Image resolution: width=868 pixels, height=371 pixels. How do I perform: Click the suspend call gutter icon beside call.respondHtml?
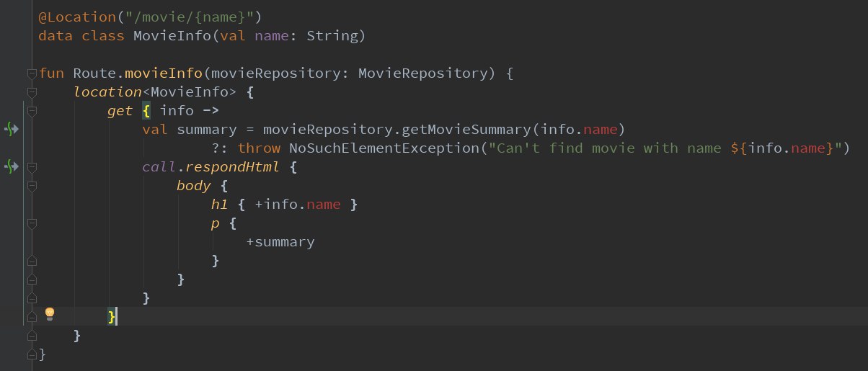[x=11, y=167]
